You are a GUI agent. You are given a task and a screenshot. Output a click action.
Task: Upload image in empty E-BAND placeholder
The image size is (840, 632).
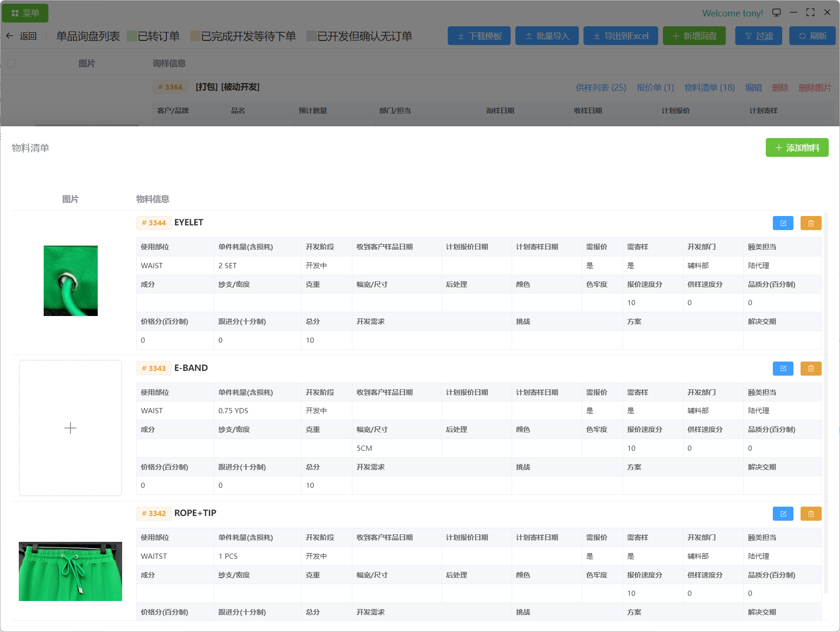pos(70,428)
